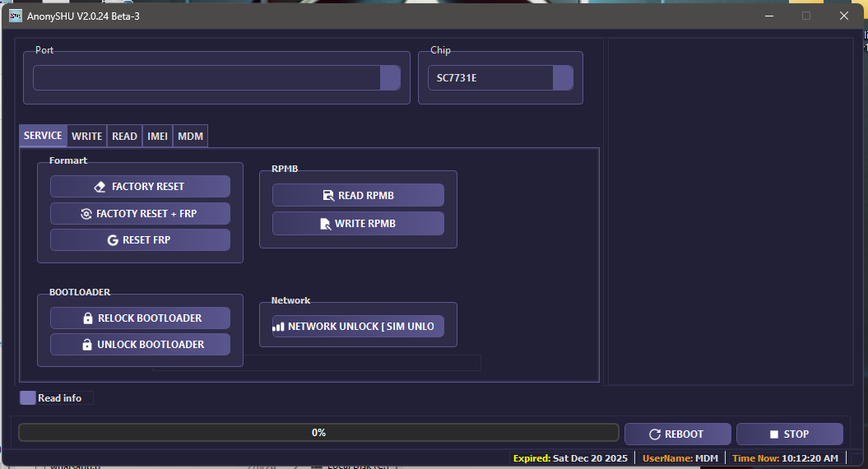The height and width of the screenshot is (469, 868).
Task: Open the Chip dropdown arrow
Action: [563, 78]
